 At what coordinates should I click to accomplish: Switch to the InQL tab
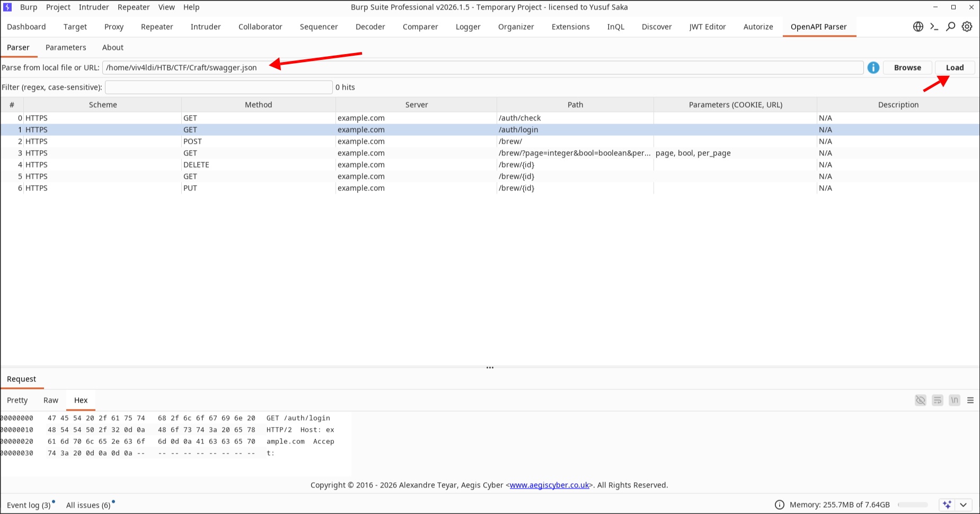tap(616, 27)
